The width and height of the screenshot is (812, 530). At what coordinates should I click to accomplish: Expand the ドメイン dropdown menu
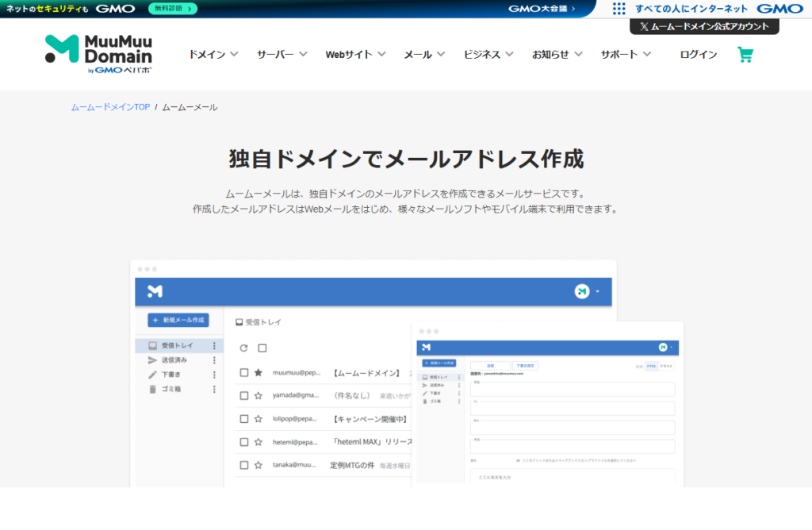(213, 55)
